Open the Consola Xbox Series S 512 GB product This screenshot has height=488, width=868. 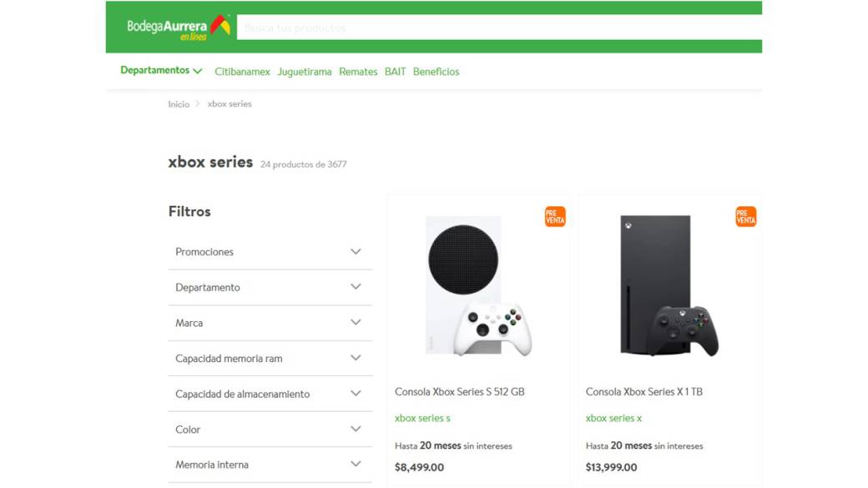(x=460, y=391)
